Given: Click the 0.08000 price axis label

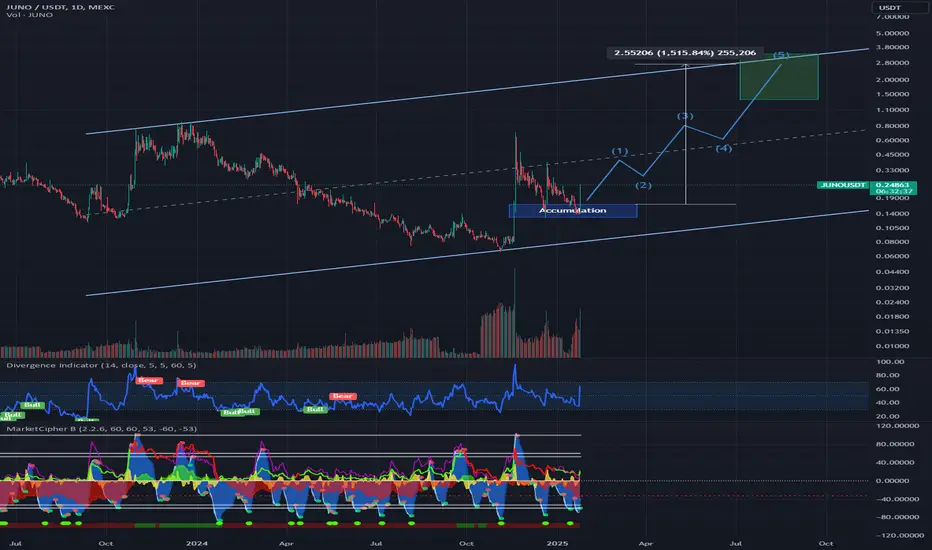Looking at the screenshot, I should [x=892, y=242].
